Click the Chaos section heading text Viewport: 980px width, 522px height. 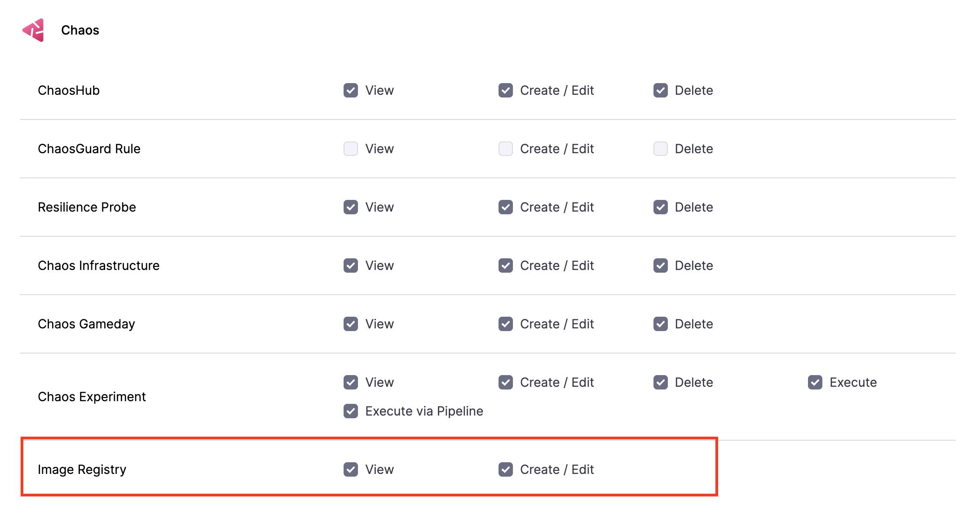(x=80, y=30)
